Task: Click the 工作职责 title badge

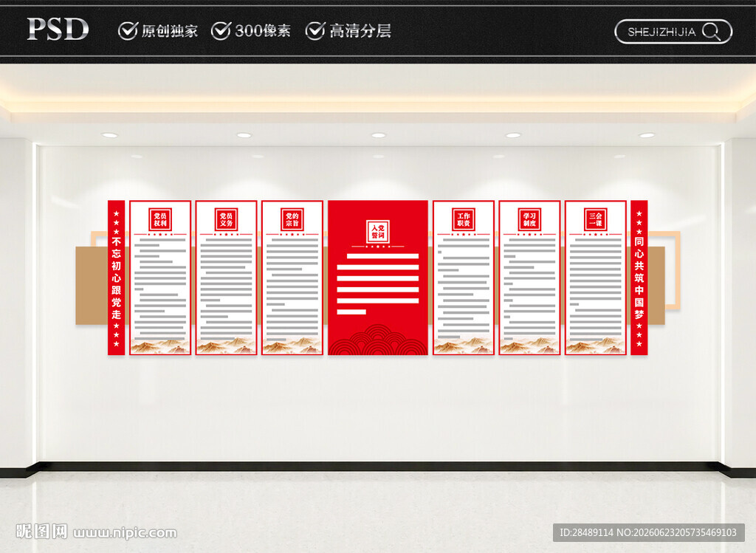Action: [x=464, y=219]
